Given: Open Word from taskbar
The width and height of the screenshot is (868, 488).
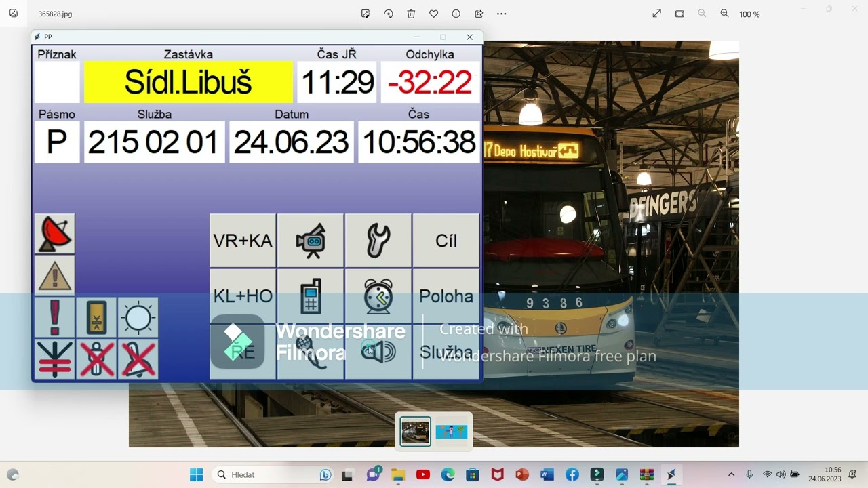Looking at the screenshot, I should (547, 474).
